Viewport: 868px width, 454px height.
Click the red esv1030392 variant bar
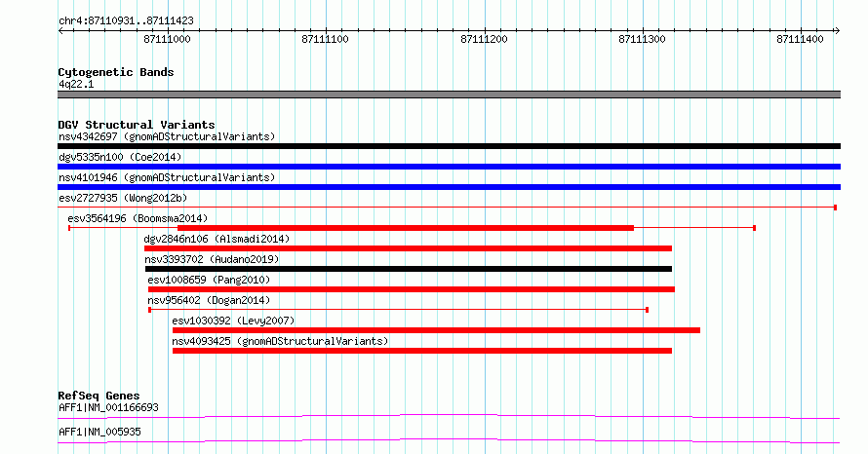[436, 330]
